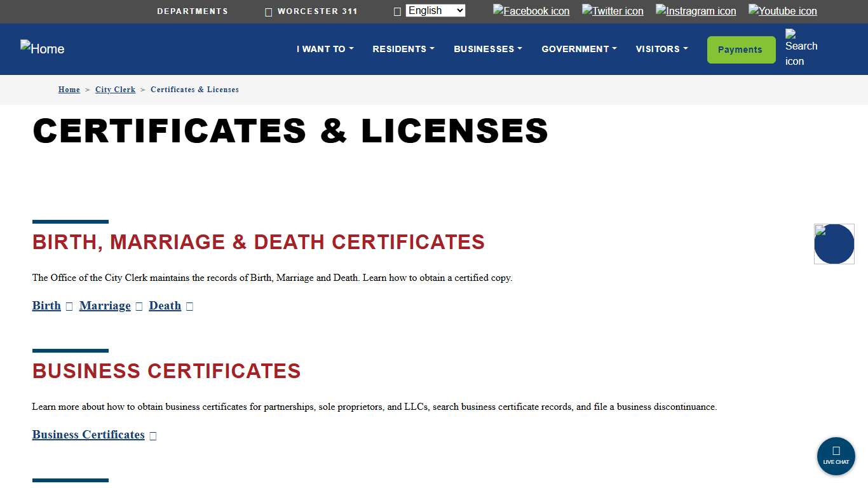Expand the Government dropdown menu
868x488 pixels.
(x=578, y=49)
